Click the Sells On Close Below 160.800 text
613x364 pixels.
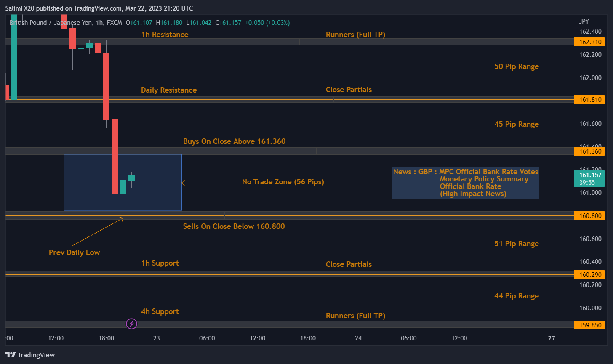point(234,226)
